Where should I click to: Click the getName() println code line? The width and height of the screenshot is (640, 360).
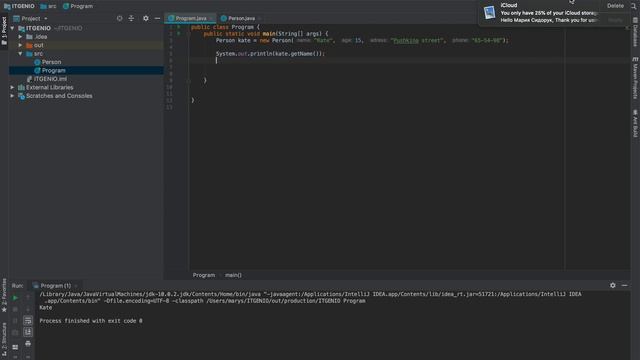tap(270, 53)
